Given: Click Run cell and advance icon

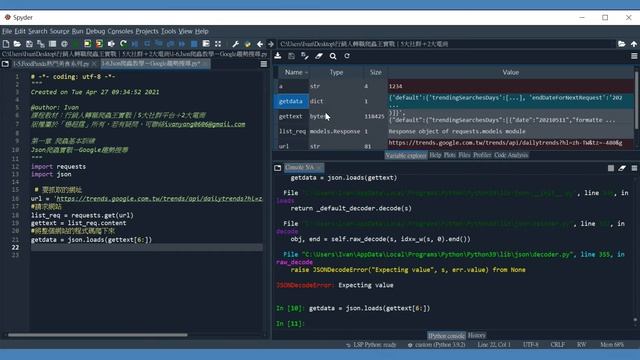Looking at the screenshot, I should (x=99, y=44).
